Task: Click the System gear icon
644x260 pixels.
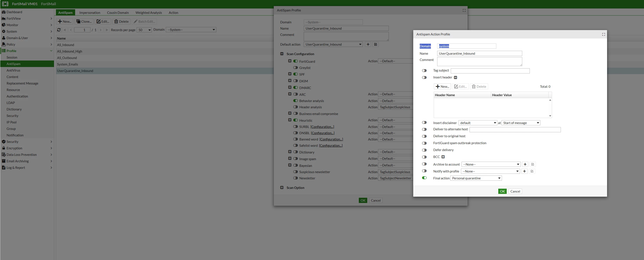Action: click(3, 32)
